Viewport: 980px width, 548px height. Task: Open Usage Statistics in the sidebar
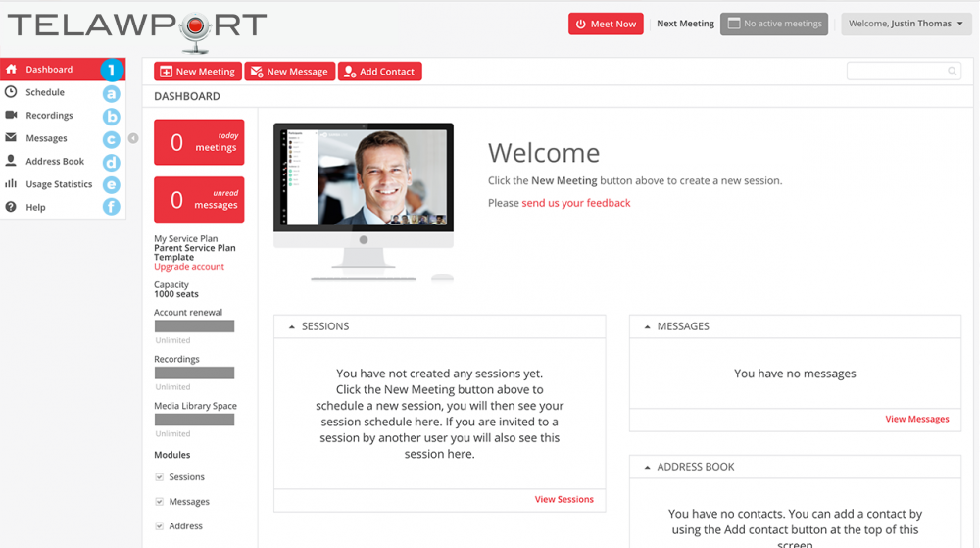point(63,184)
